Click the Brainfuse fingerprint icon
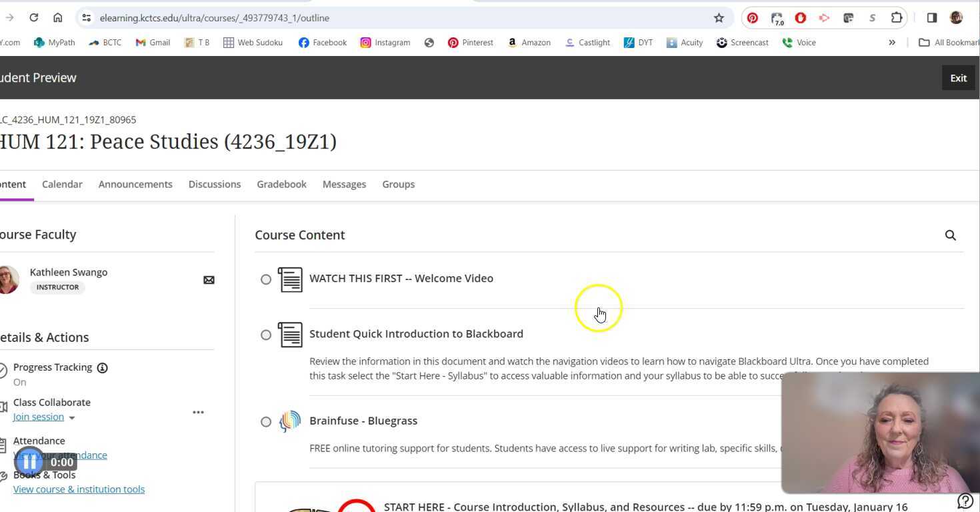Screen dimensions: 980x512 [290, 421]
